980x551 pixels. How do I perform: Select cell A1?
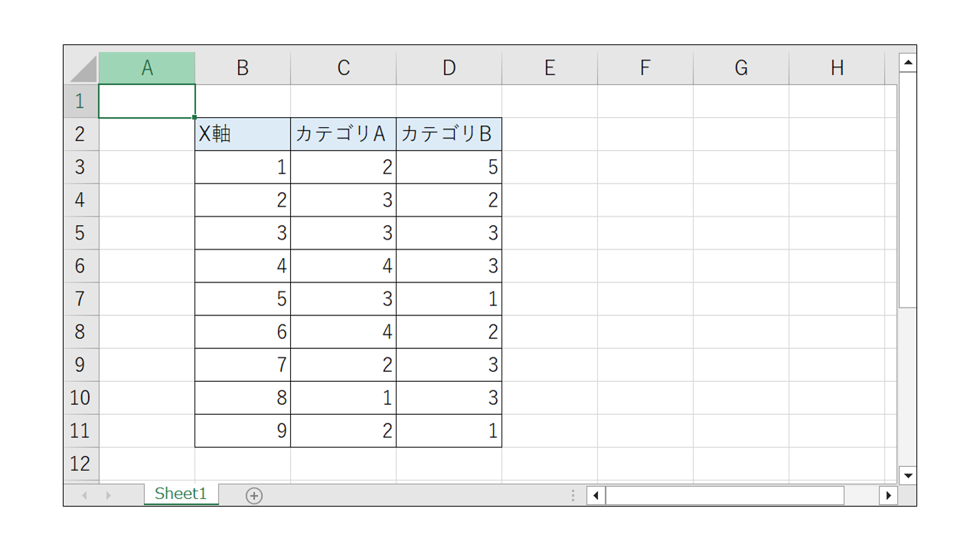tap(147, 100)
